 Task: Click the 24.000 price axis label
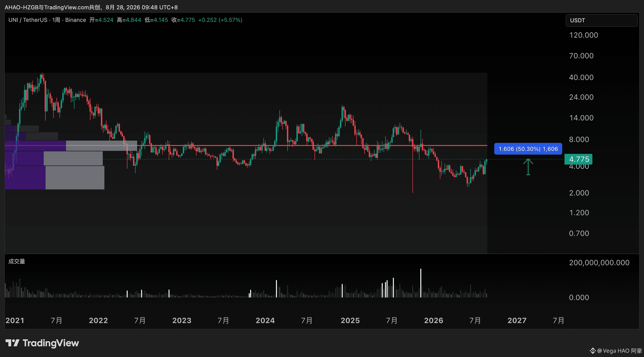[581, 97]
